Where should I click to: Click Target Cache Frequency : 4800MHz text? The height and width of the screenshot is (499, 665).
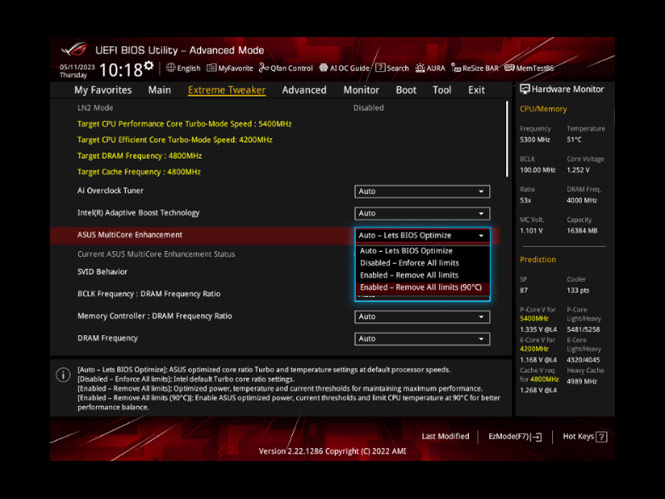139,172
